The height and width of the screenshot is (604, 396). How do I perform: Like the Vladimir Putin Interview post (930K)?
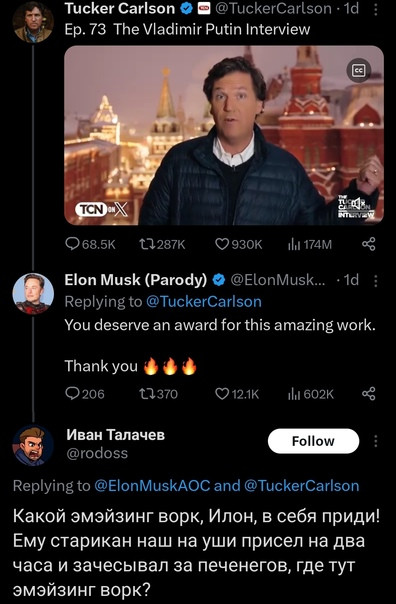click(238, 244)
